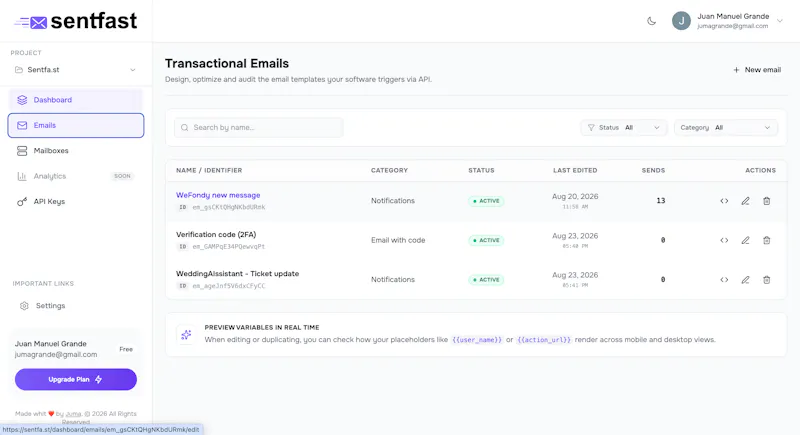The height and width of the screenshot is (435, 800).
Task: Click the ID em_ageJnf5V6dxCFyCC identifier
Action: coord(221,286)
